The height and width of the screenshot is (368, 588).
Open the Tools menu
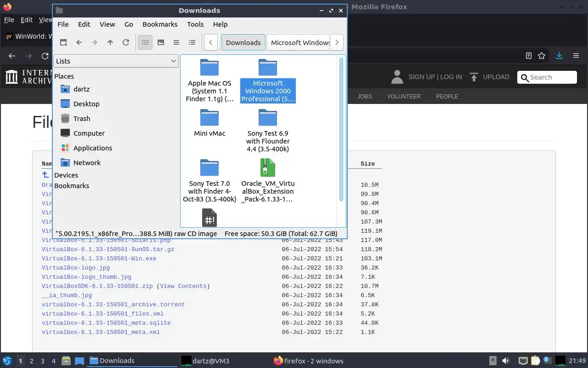tap(195, 24)
